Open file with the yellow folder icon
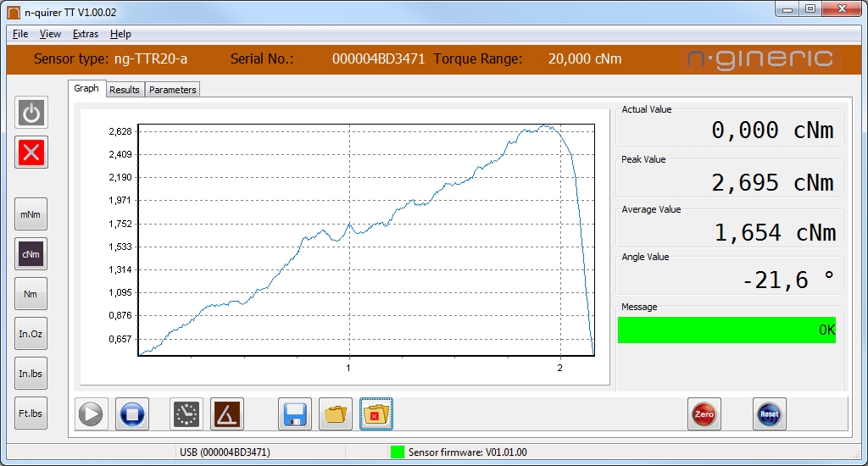868x466 pixels. 336,414
